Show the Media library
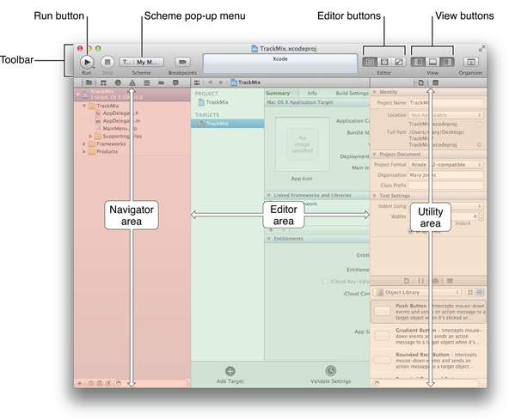 point(450,281)
